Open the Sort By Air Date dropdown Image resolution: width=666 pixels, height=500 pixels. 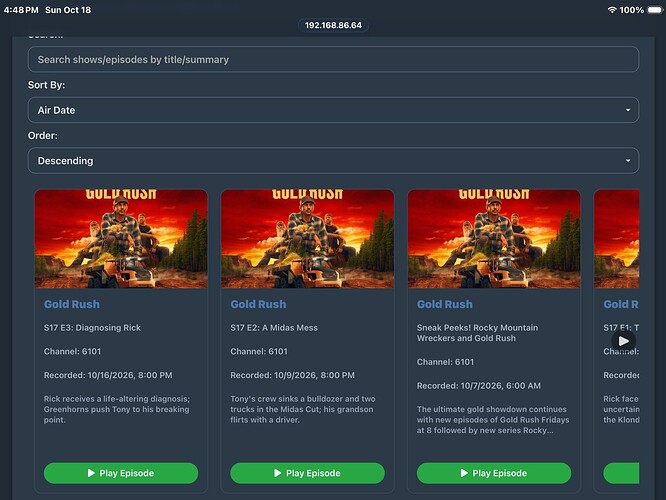coord(333,110)
